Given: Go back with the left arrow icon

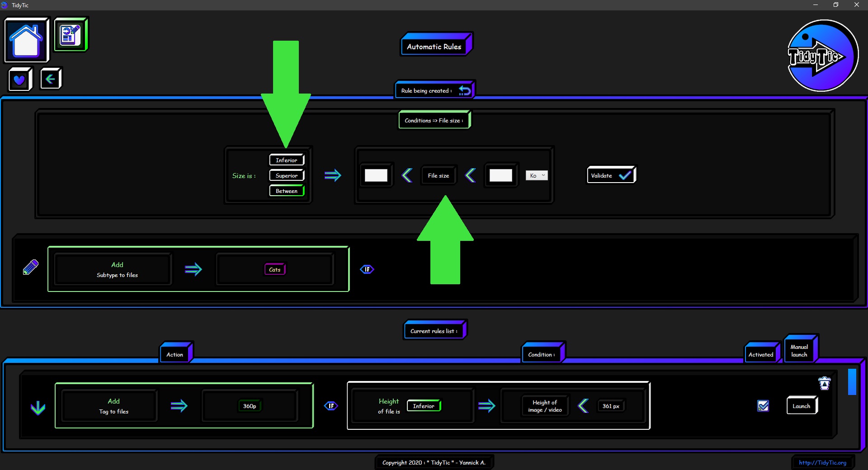Looking at the screenshot, I should click(x=51, y=79).
